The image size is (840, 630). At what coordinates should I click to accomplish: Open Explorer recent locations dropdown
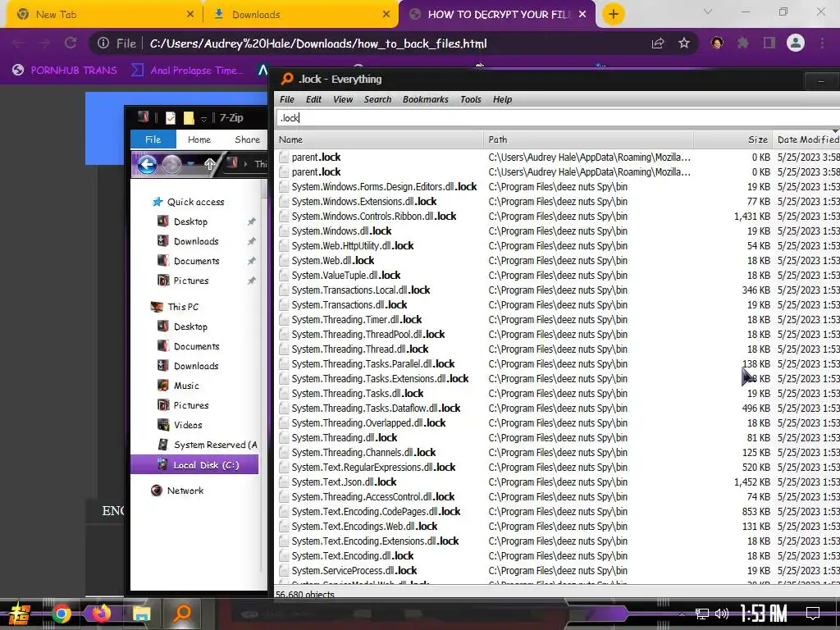(x=190, y=164)
